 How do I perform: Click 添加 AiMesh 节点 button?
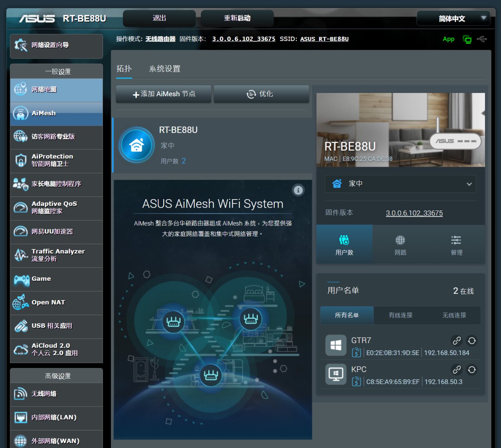point(164,94)
